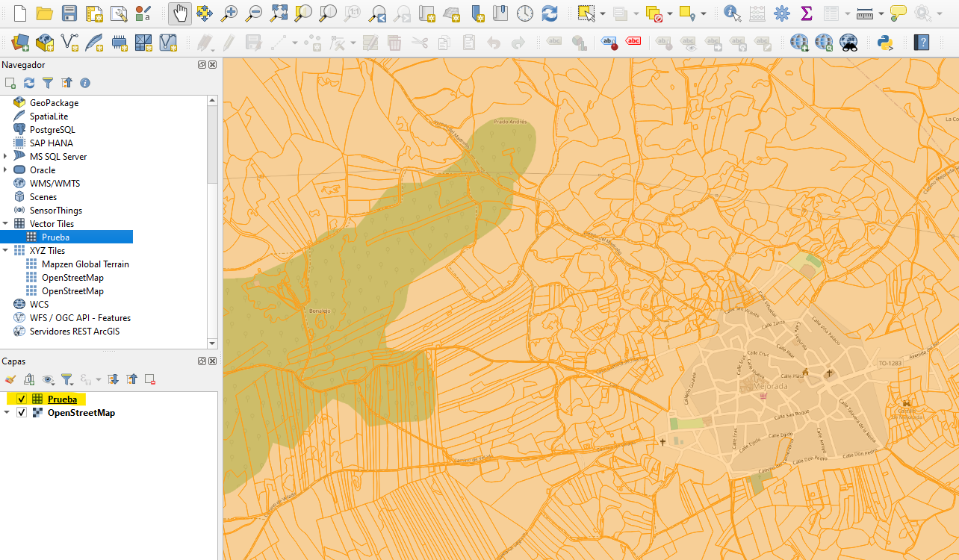The height and width of the screenshot is (560, 959).
Task: Expand the MS SQL Server browser node
Action: click(x=5, y=157)
